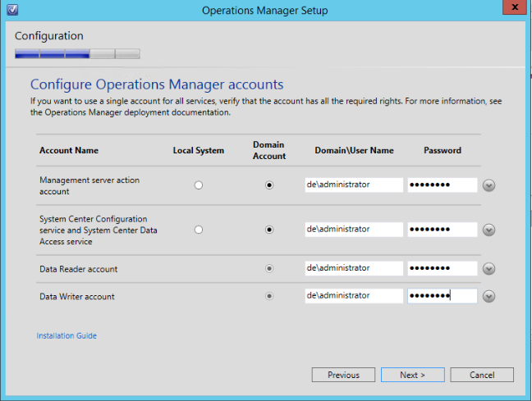
Task: Choose Domain Account for System Center Configuration service
Action: 269,230
